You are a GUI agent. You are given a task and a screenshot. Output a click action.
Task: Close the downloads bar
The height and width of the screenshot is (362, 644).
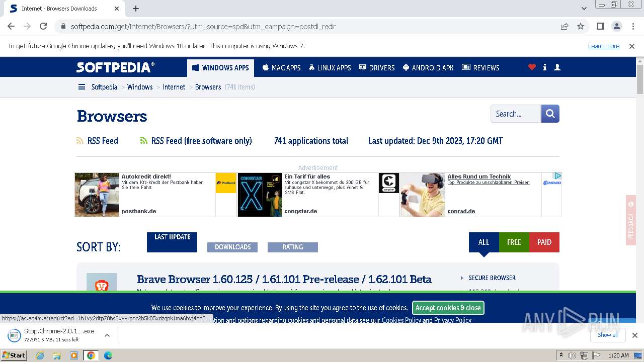[x=634, y=335]
